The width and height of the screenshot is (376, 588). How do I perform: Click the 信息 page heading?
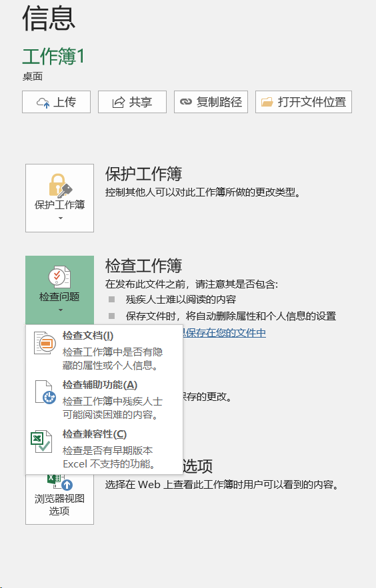coord(49,19)
